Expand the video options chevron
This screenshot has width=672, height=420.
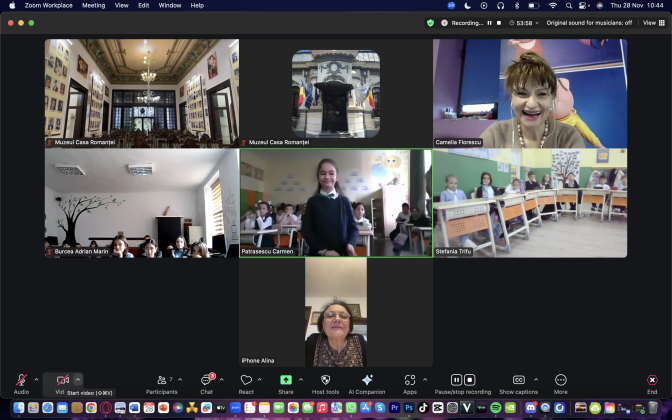point(78,379)
